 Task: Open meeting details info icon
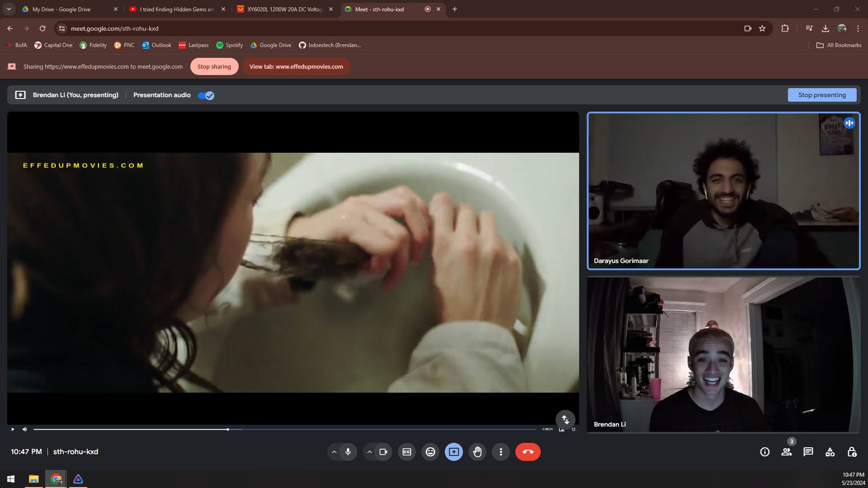point(764,452)
